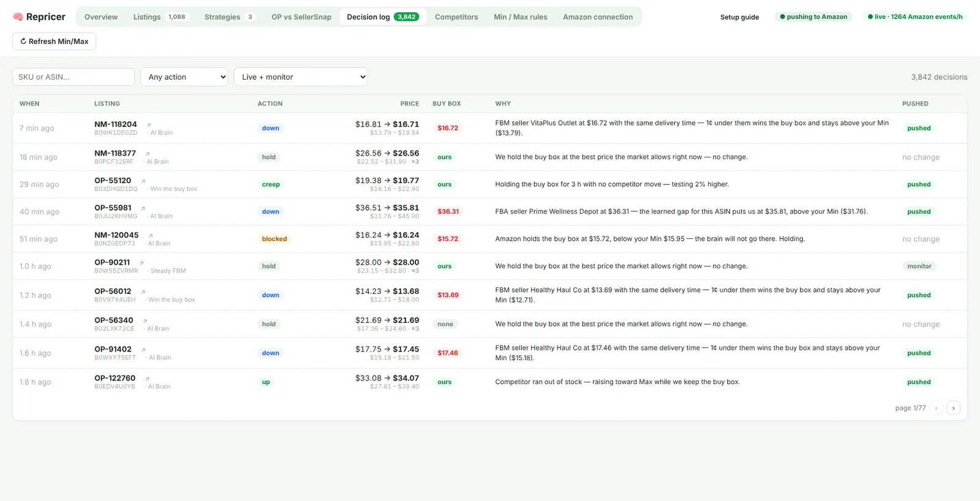Screen dimensions: 980x501
Task: Open the Any action filter dropdown
Action: 184,77
